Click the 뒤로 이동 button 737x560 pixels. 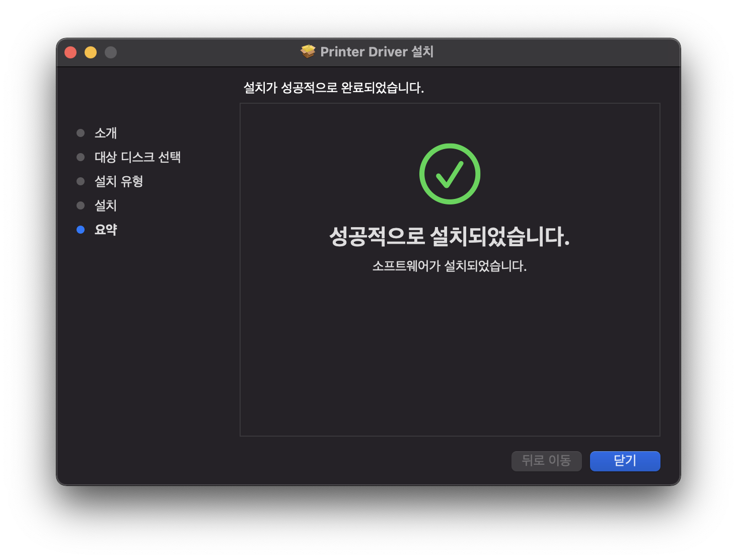coord(546,461)
